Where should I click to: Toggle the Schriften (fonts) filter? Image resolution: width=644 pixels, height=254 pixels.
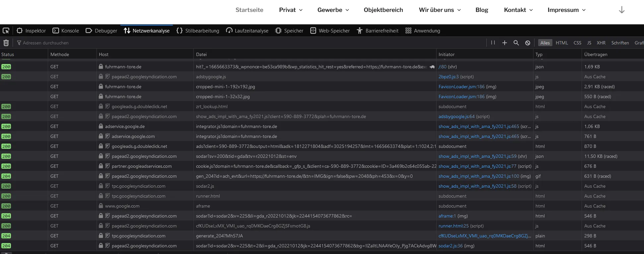pyautogui.click(x=620, y=43)
